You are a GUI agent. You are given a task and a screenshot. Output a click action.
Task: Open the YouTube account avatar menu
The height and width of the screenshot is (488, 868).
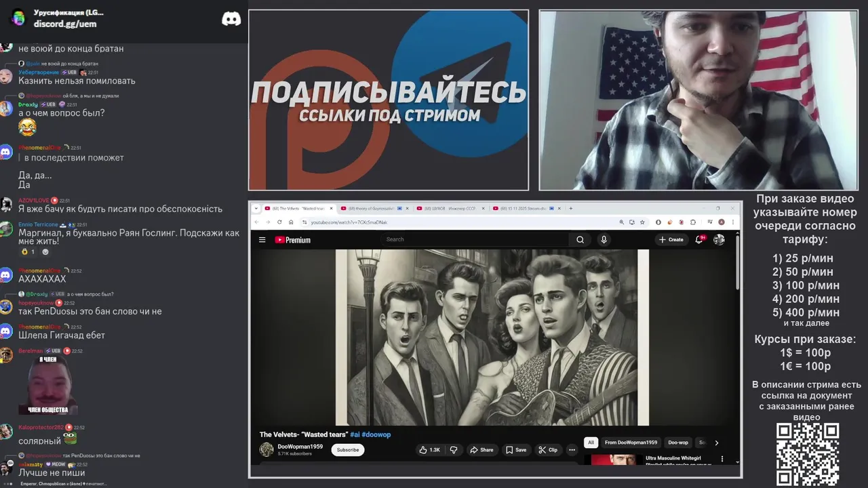[x=719, y=239]
